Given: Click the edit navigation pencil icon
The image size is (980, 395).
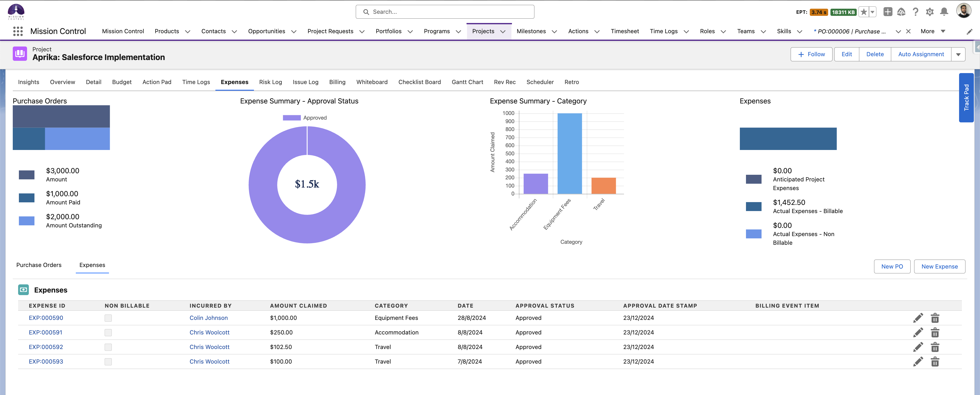Looking at the screenshot, I should [969, 32].
